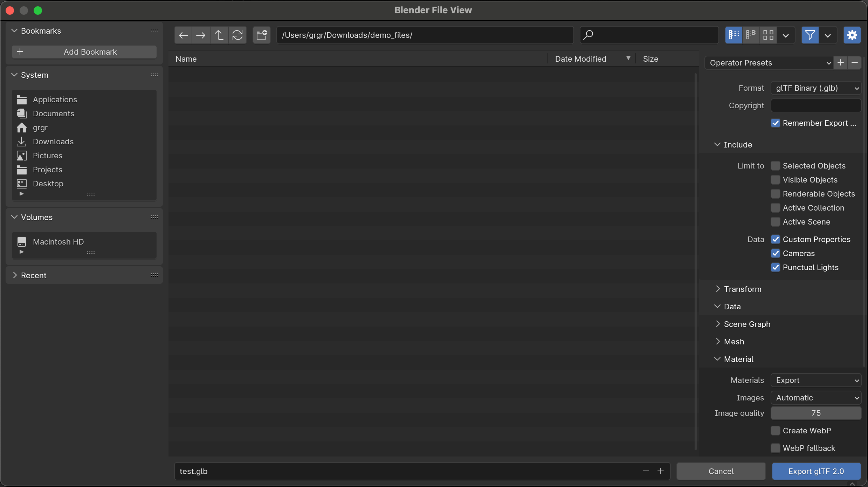Create a new directory

262,35
